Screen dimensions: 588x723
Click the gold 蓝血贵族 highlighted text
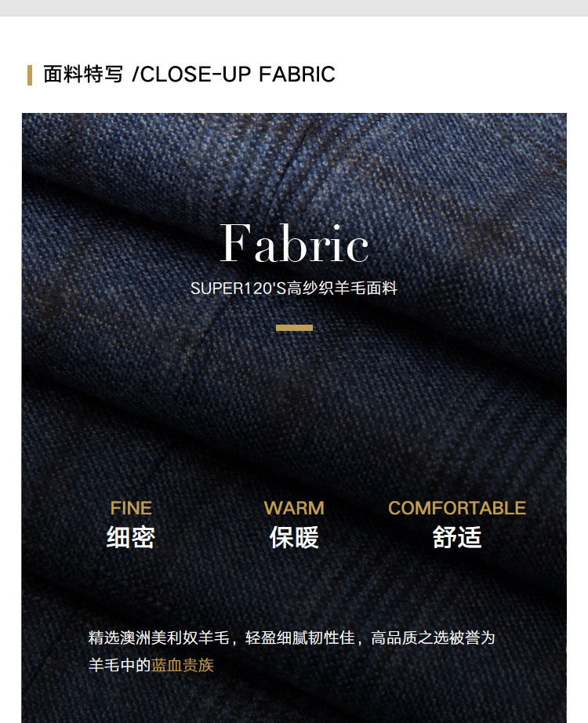pyautogui.click(x=183, y=665)
